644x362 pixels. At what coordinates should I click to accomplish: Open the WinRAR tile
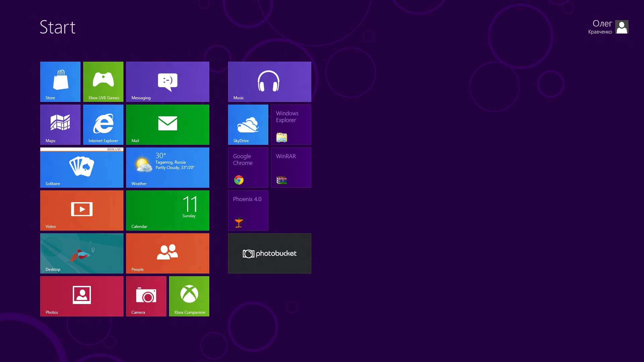(291, 168)
